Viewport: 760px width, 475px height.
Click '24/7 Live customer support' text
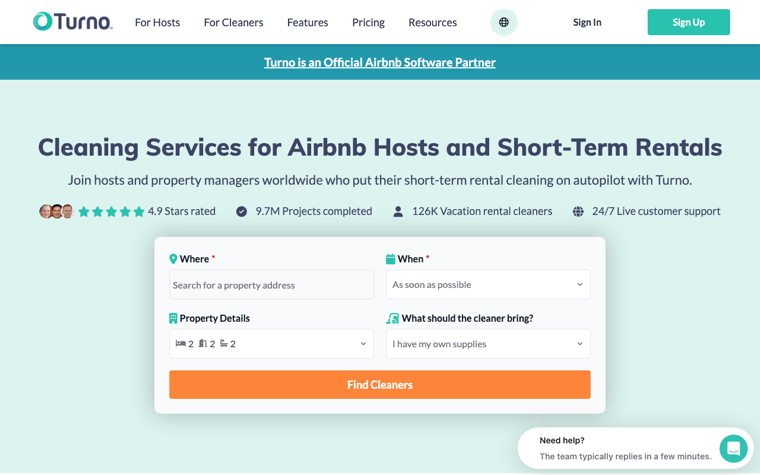coord(656,211)
